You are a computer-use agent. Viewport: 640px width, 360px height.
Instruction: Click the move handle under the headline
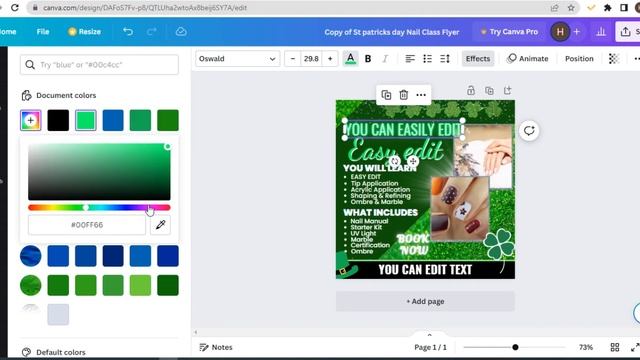tap(413, 161)
